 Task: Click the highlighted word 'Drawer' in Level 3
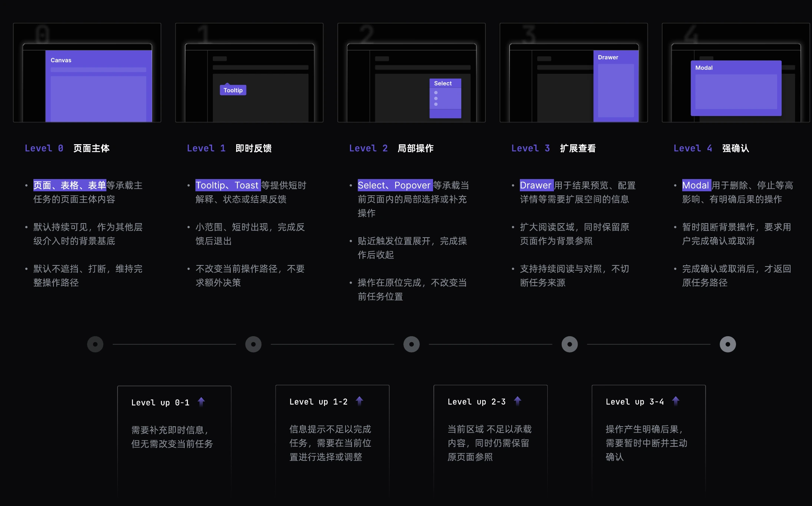(x=537, y=185)
